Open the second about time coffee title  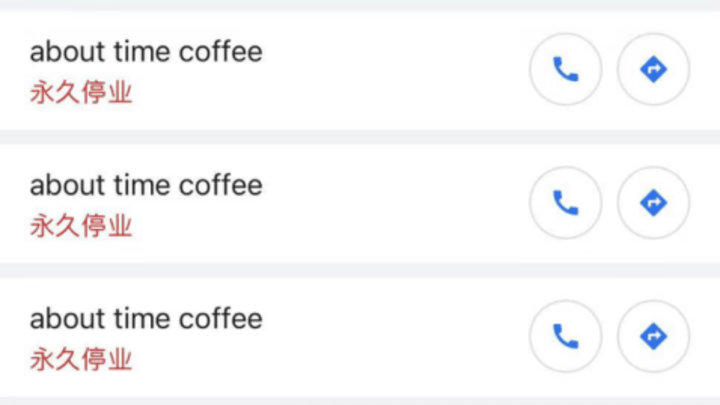[x=146, y=185]
